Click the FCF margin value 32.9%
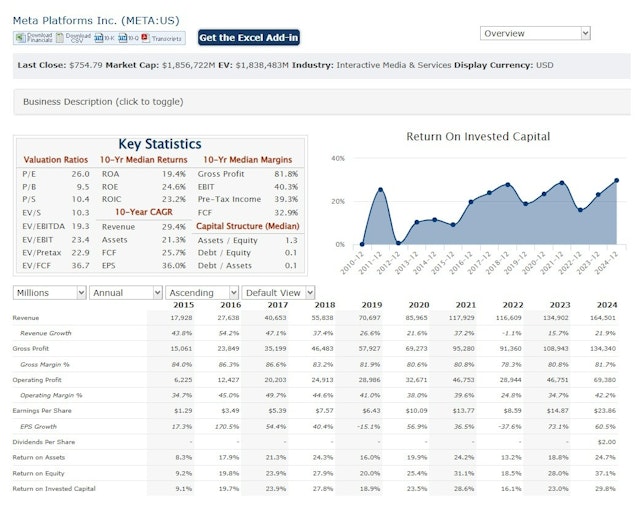640x505 pixels. point(286,212)
